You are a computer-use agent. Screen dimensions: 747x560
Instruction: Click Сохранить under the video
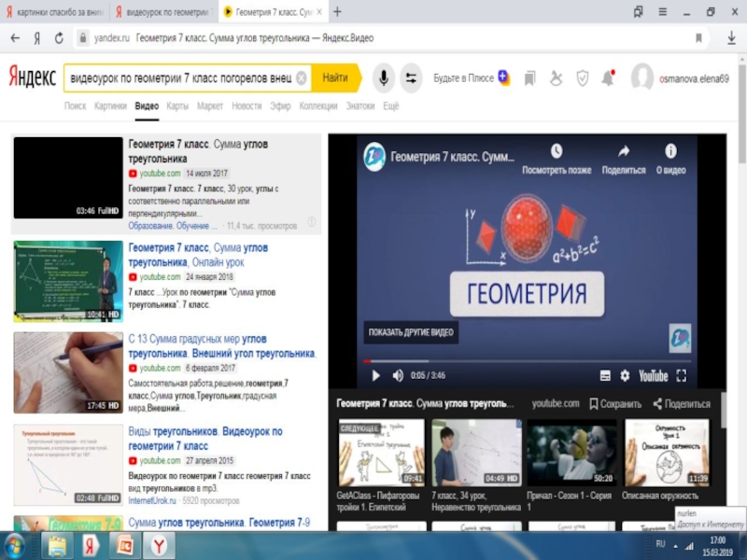(x=615, y=404)
